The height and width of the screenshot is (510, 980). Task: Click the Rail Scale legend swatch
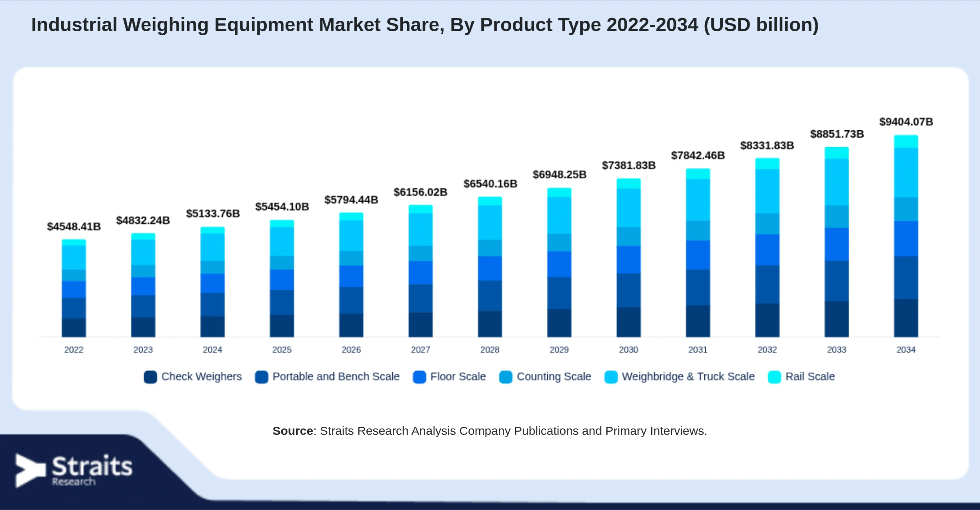tap(775, 377)
